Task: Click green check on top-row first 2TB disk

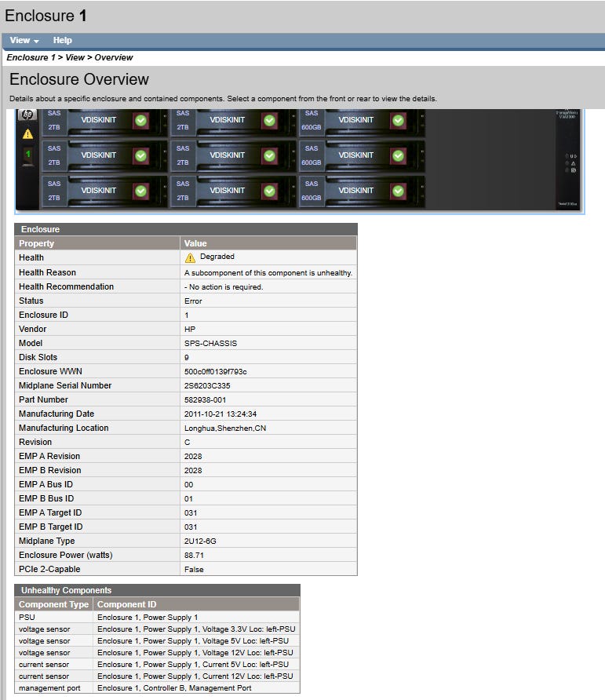Action: [x=140, y=120]
